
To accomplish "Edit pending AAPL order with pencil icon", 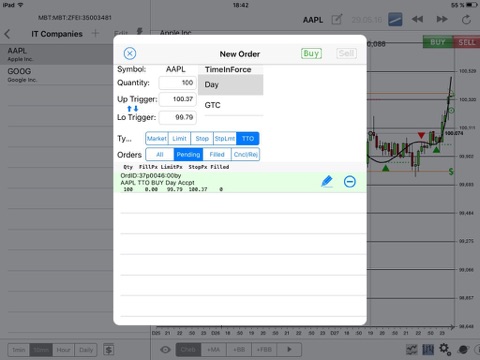I will coord(327,182).
